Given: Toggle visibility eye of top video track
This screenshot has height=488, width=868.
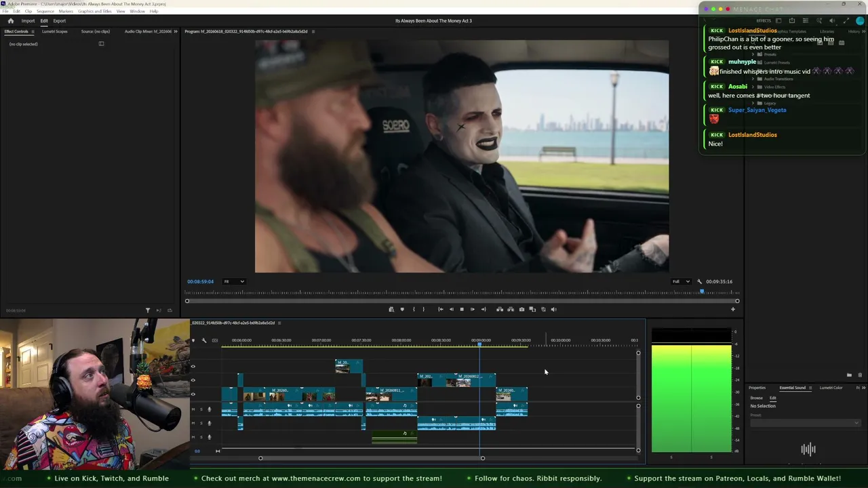Looking at the screenshot, I should coord(193,367).
